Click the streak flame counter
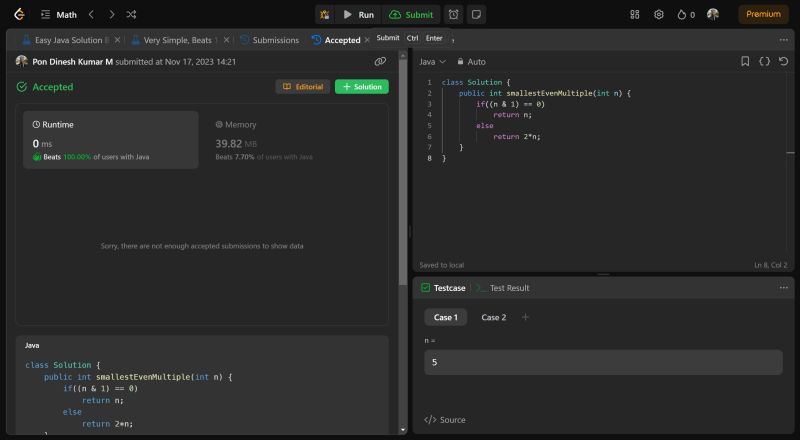This screenshot has width=800, height=440. 686,15
